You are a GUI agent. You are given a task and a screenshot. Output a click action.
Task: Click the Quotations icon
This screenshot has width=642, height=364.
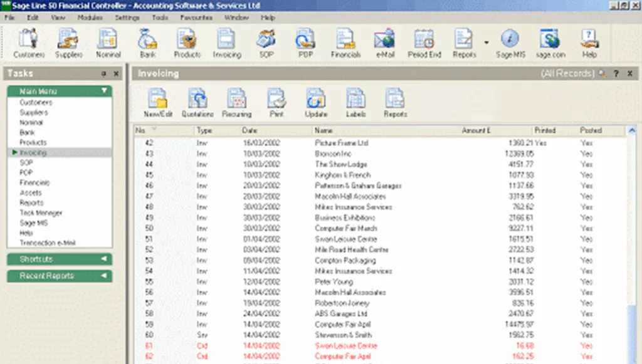tap(197, 103)
